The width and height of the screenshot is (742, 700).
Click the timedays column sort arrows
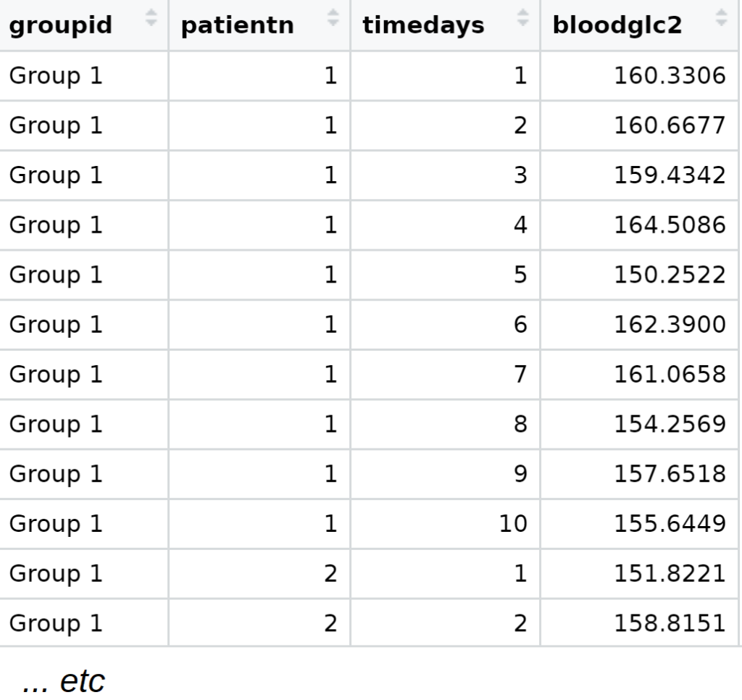pos(523,18)
